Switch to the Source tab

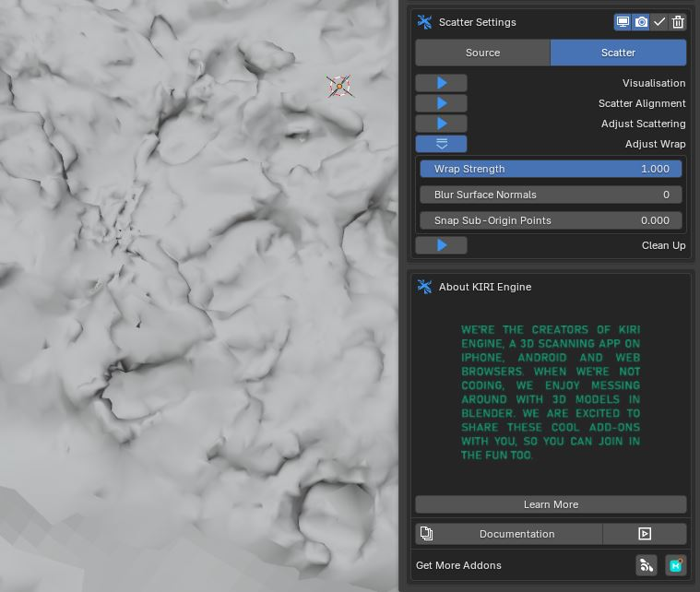point(482,53)
